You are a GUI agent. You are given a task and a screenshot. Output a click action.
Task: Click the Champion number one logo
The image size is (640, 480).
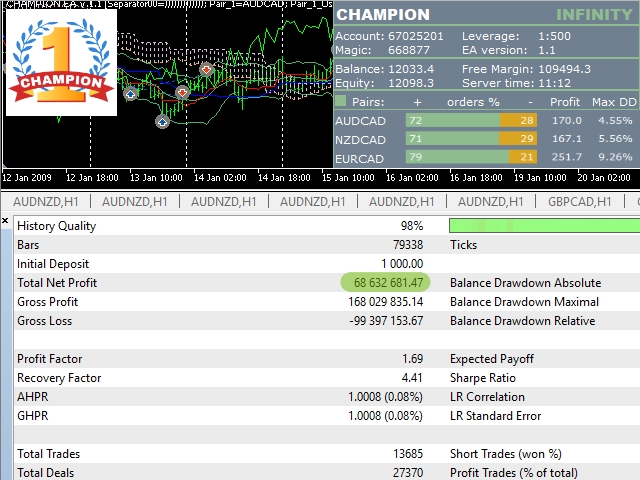pyautogui.click(x=61, y=62)
